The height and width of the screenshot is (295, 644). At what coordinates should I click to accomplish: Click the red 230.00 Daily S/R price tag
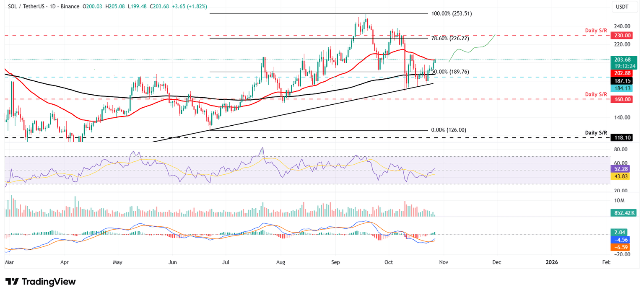(x=622, y=35)
